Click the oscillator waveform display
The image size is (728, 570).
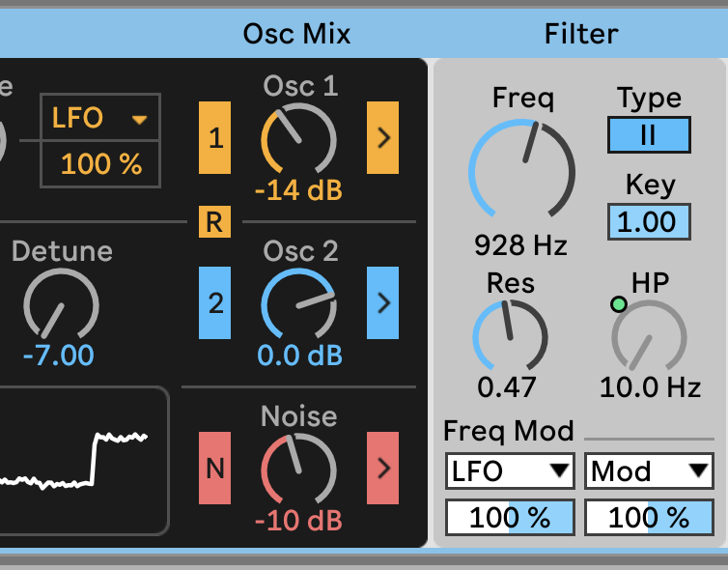(x=82, y=460)
